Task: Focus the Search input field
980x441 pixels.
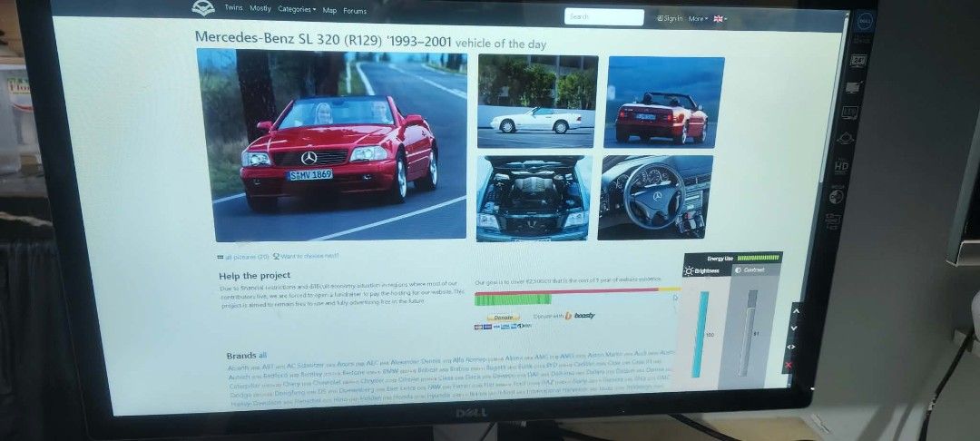Action: pyautogui.click(x=603, y=17)
